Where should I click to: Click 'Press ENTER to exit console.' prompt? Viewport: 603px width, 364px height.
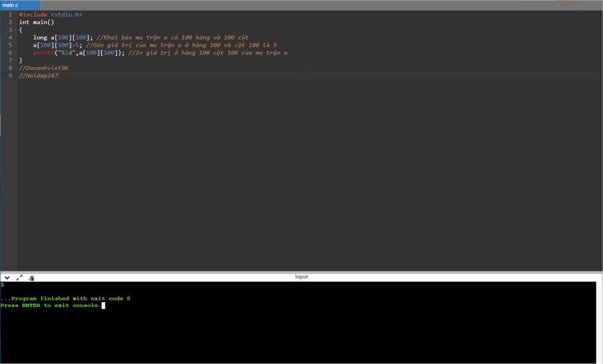click(51, 305)
